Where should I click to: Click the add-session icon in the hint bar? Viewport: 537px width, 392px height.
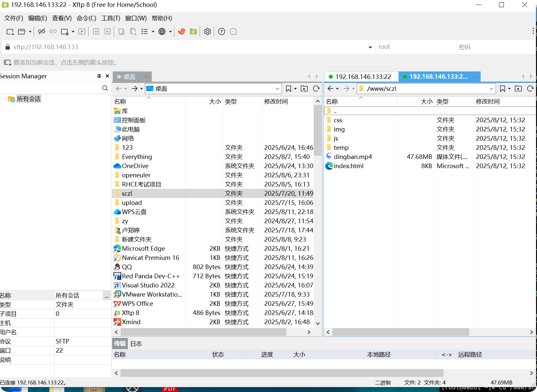7,62
